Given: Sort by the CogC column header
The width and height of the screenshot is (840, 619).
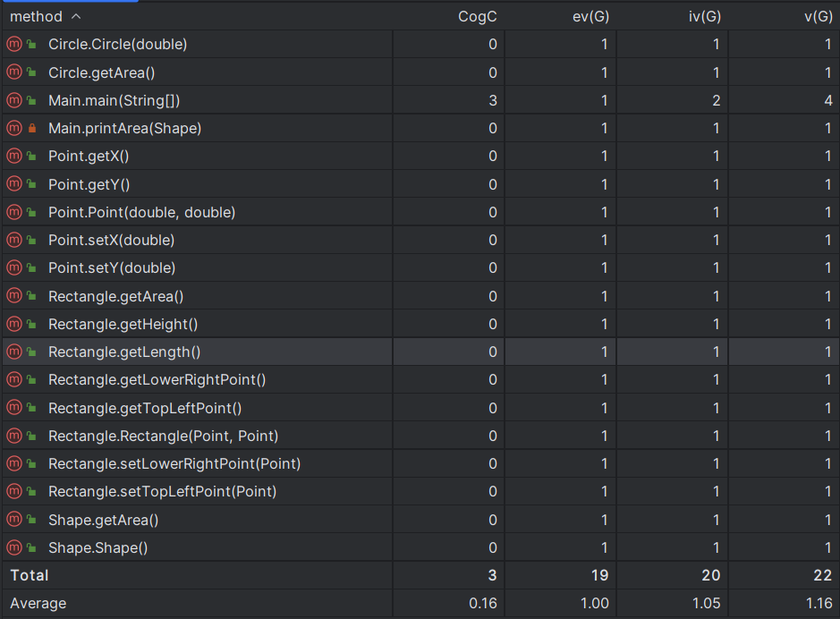Looking at the screenshot, I should 477,16.
